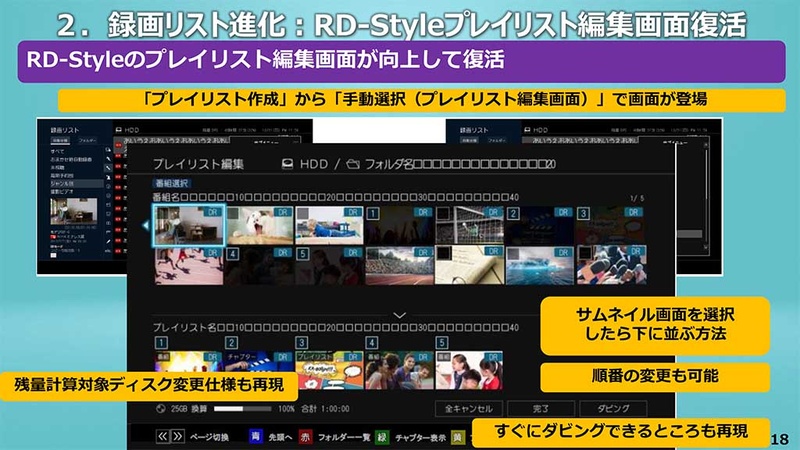Toggle the selection box on the exercising woman thumbnail
This screenshot has width=800, height=450.
(x=303, y=213)
